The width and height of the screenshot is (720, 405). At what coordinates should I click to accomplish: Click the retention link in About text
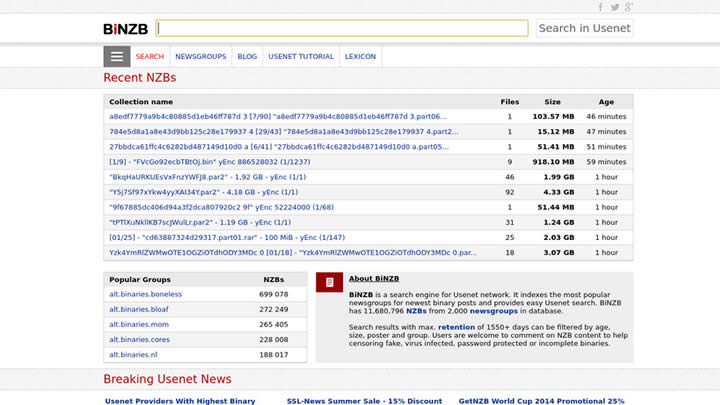[456, 327]
